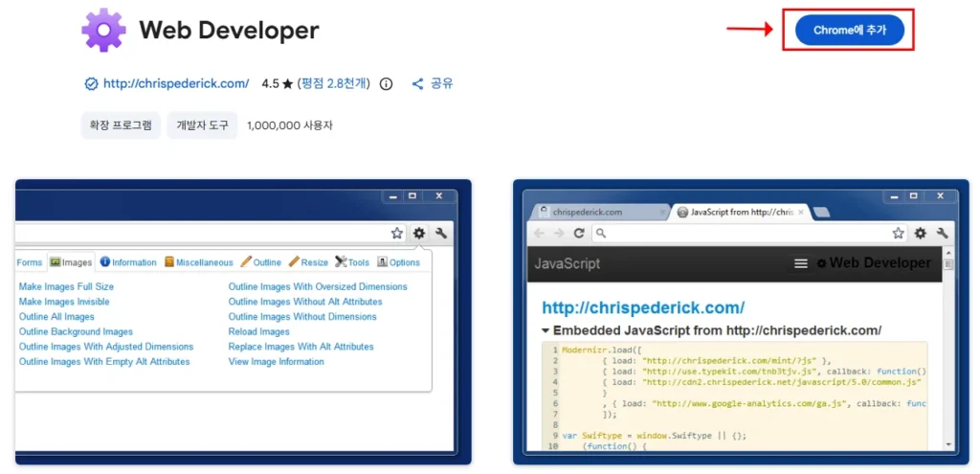Close the JavaScript from http://chris tab
The height and width of the screenshot is (474, 980).
click(x=801, y=213)
